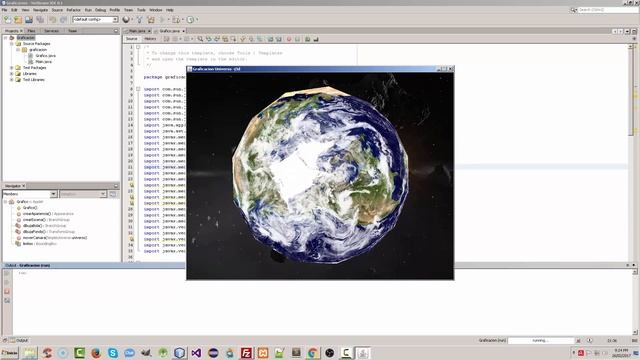
Task: Click the editor Find Selection magnifier icon
Action: pyautogui.click(x=200, y=39)
